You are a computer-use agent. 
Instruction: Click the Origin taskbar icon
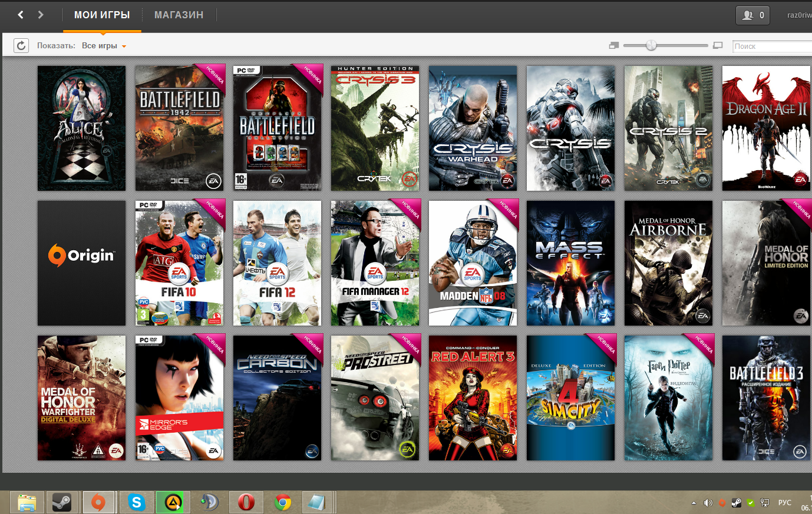click(x=98, y=502)
